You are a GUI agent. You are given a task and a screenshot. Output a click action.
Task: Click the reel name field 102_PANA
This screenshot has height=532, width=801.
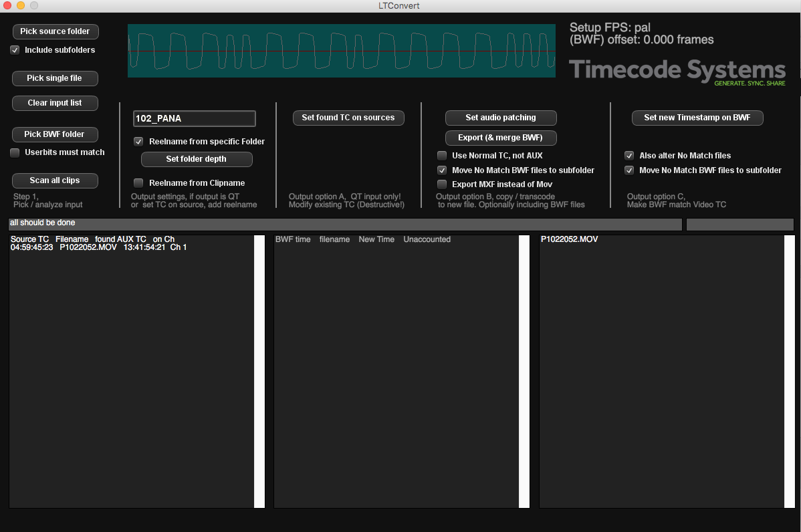194,118
